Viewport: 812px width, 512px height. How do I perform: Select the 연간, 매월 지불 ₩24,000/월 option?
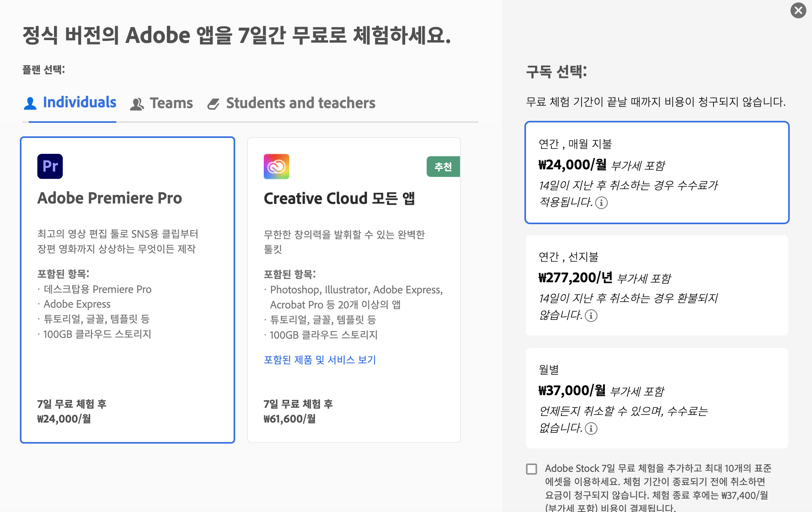pos(657,173)
